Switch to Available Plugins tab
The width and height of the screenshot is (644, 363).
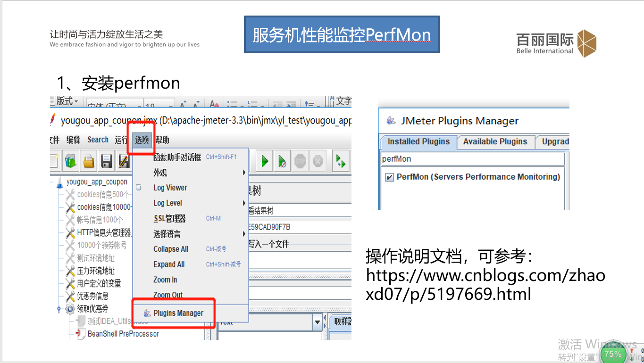(495, 141)
